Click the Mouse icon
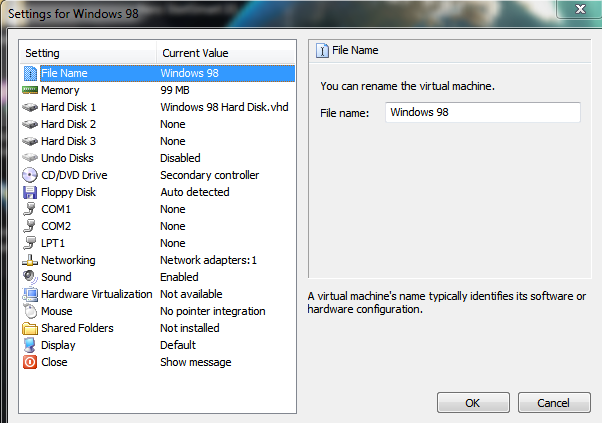 30,311
